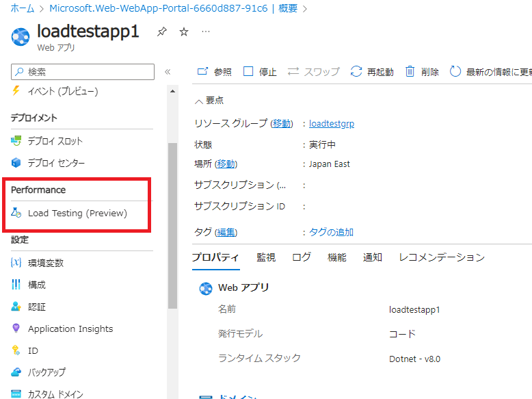The width and height of the screenshot is (532, 399).
Task: Focus the 検索 search box
Action: coord(83,72)
